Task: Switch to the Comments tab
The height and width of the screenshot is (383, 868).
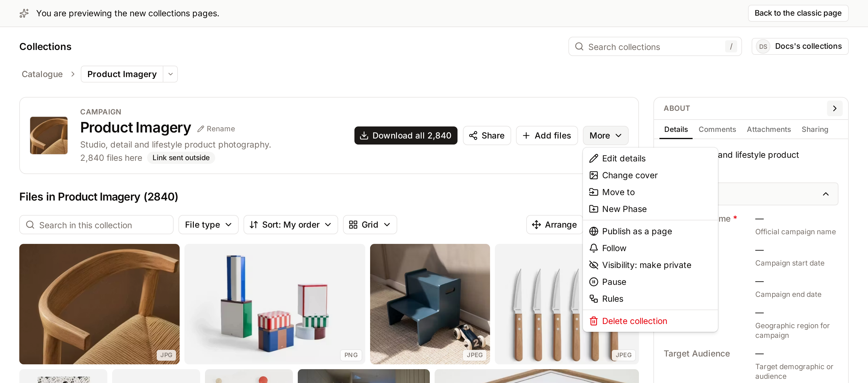Action: pyautogui.click(x=717, y=129)
